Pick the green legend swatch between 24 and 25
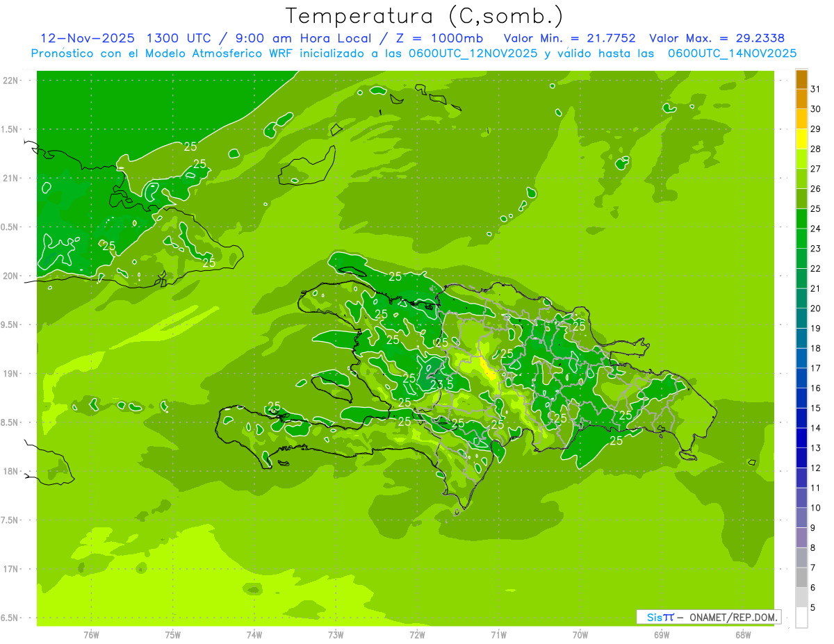Screen dimensions: 834x644 [801, 219]
